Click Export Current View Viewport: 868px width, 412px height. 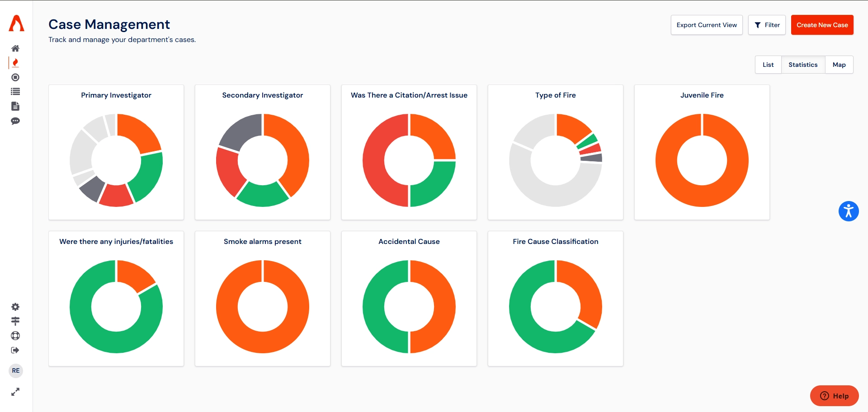tap(707, 25)
